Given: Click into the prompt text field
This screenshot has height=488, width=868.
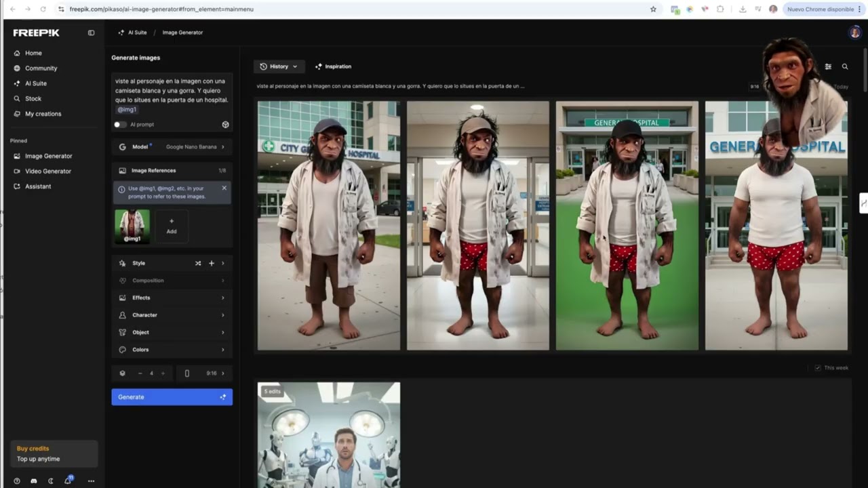Looking at the screenshot, I should coord(172,95).
